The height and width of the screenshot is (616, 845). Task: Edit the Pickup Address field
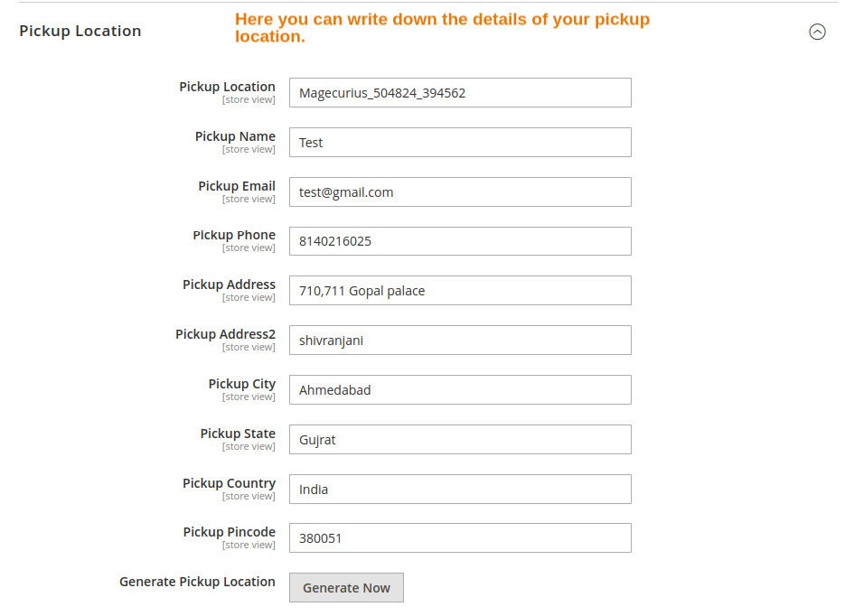coord(460,291)
